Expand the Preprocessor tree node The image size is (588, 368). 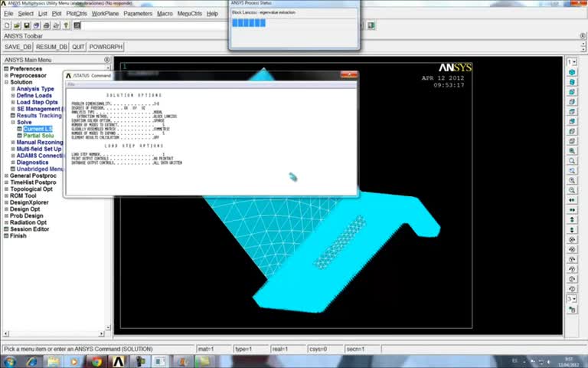(6, 75)
